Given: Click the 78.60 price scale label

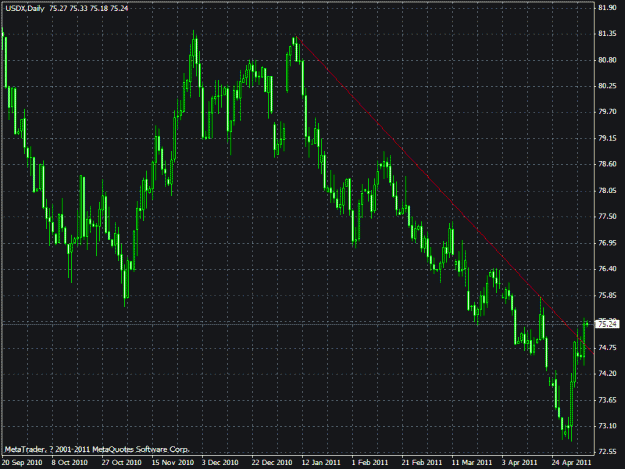Looking at the screenshot, I should tap(607, 164).
